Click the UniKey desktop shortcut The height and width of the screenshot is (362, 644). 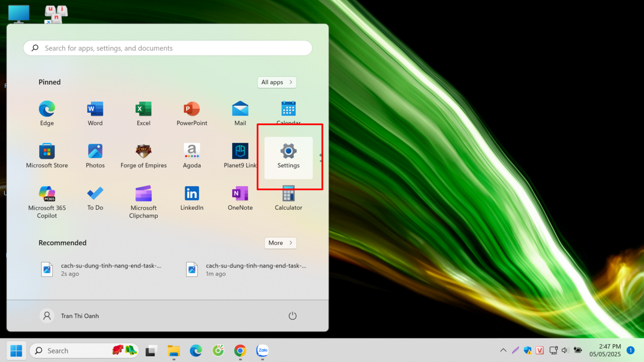(56, 14)
